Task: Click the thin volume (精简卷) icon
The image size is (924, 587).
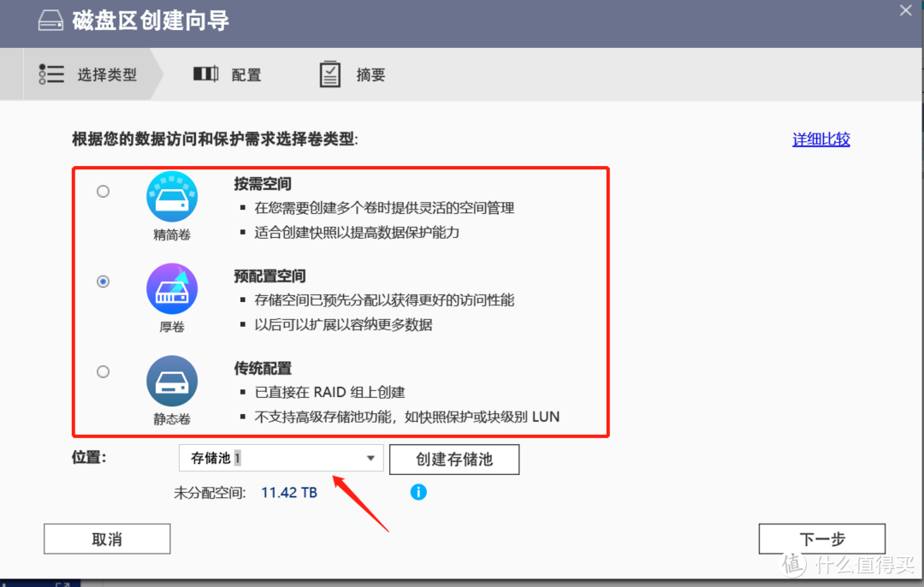Action: coord(172,197)
